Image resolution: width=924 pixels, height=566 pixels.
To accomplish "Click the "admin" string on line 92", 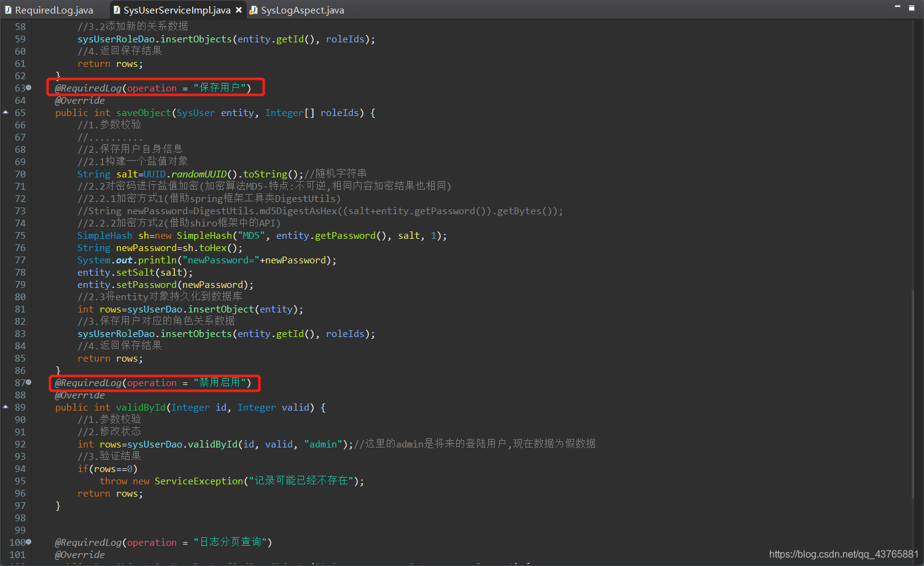I will coord(323,444).
